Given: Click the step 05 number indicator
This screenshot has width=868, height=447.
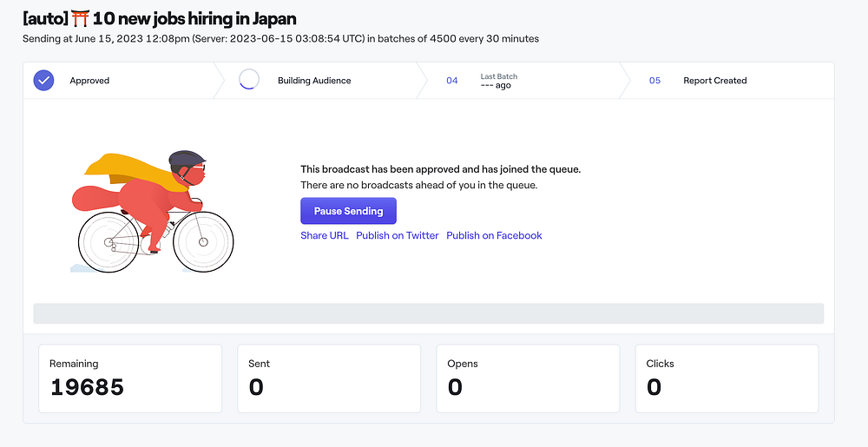Looking at the screenshot, I should coord(654,81).
